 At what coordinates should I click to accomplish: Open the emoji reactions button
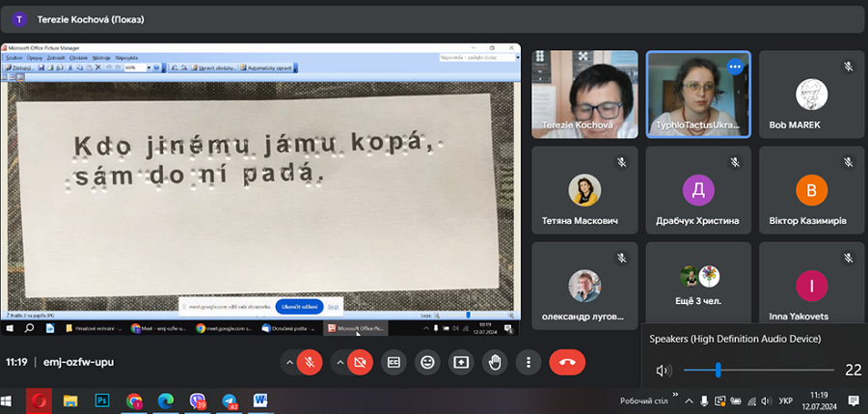click(427, 362)
